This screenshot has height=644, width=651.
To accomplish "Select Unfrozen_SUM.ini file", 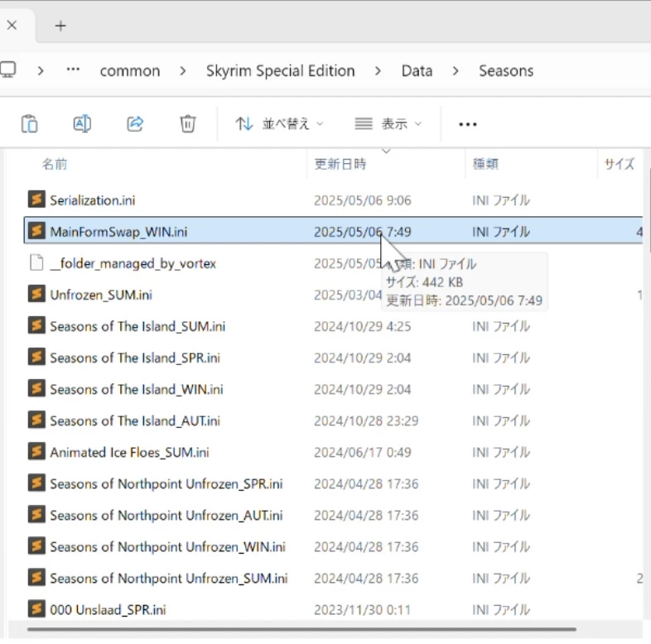I will [x=334, y=295].
